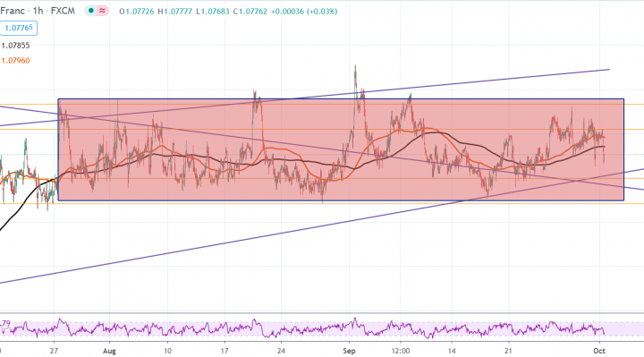Click the Sep date label on time axis
The image size is (644, 357).
(x=349, y=351)
